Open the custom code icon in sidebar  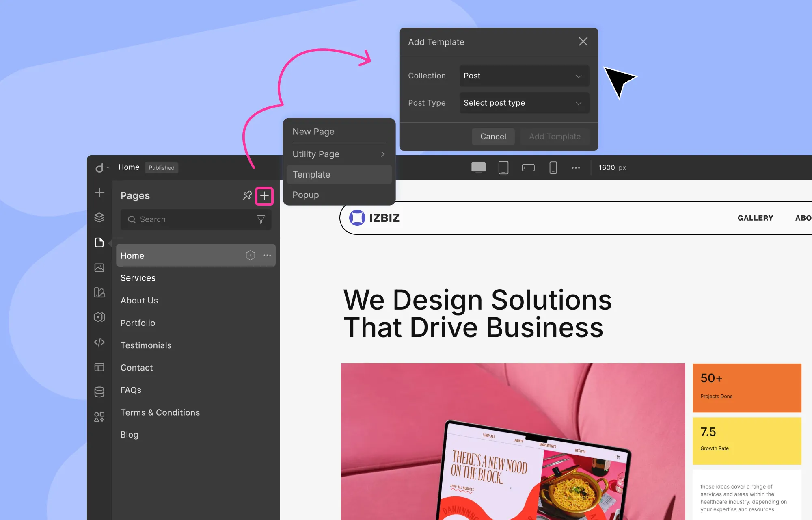pos(99,342)
